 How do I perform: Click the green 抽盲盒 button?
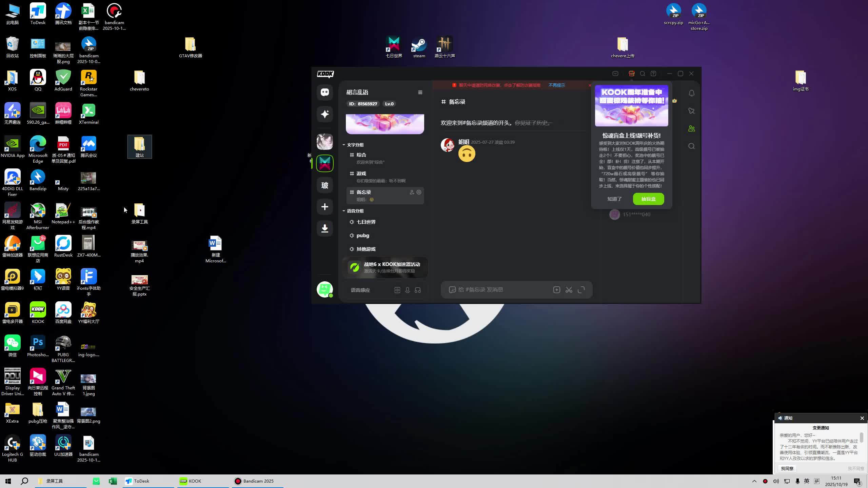[648, 199]
